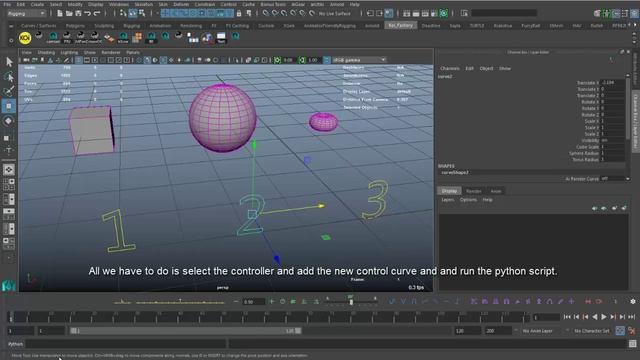Toggle wireframe on shaded in viewport toolbar
The image size is (640, 360).
coord(163,60)
